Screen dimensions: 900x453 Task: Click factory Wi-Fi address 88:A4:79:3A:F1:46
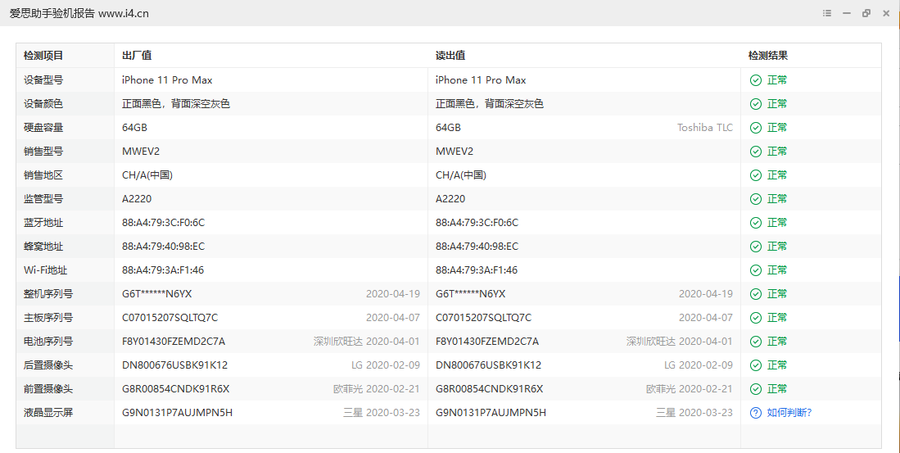tap(162, 270)
